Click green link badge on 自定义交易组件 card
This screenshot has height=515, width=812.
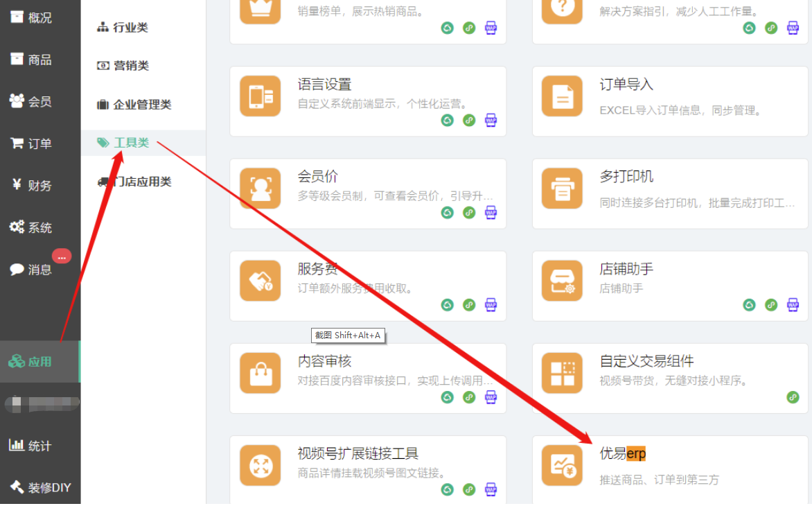793,397
